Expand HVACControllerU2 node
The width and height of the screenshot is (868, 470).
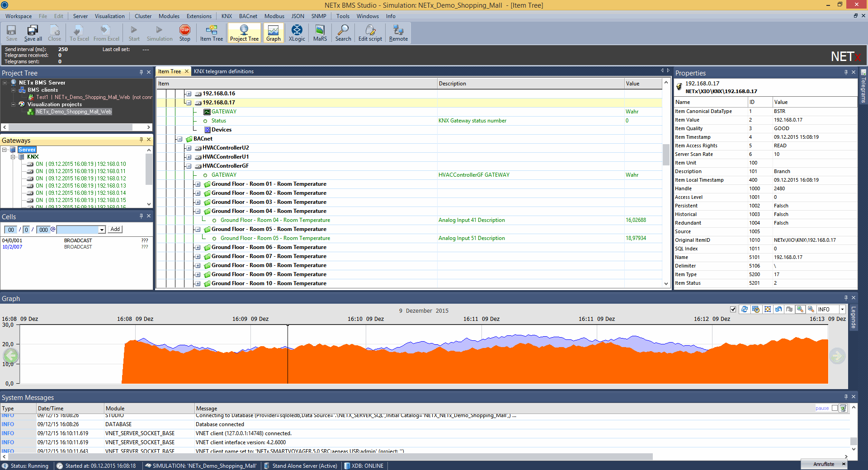[x=189, y=148]
